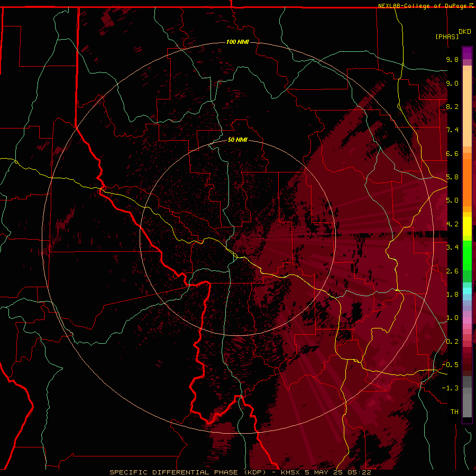Screen dimensions: 476x476
Task: Select the 6.6 scale value
Action: [452, 153]
